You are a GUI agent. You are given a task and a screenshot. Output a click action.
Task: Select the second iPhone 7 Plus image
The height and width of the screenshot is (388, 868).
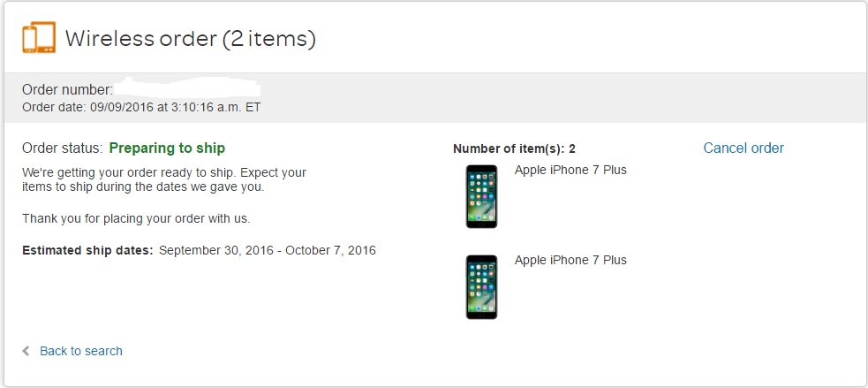(481, 286)
